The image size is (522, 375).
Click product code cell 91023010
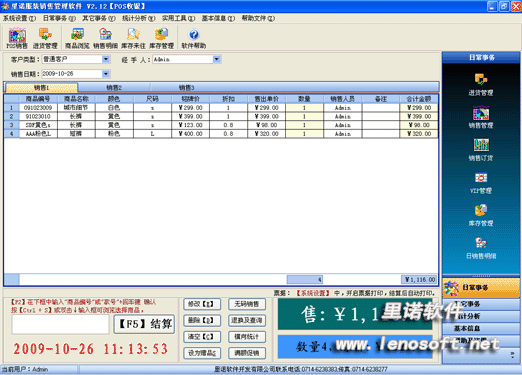[38, 116]
